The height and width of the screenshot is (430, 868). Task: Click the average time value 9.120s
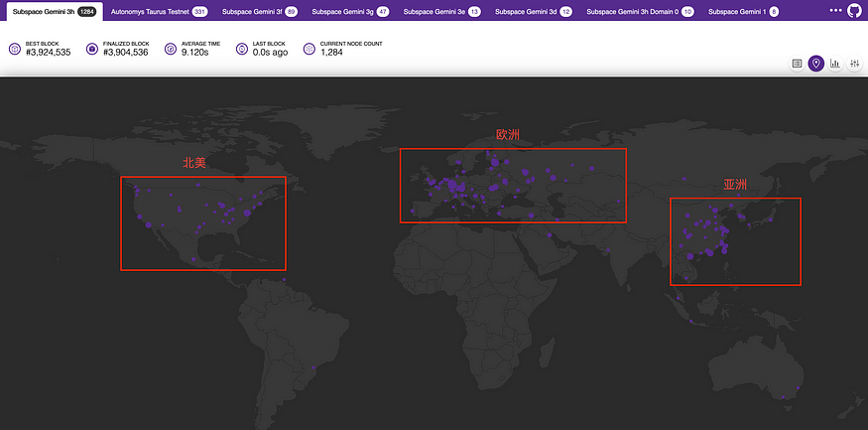click(x=194, y=53)
